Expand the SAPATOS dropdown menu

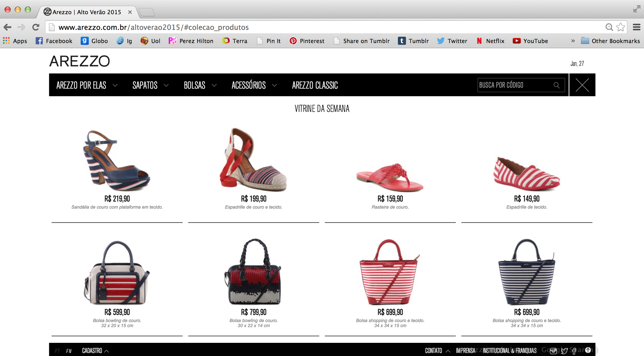pyautogui.click(x=146, y=85)
